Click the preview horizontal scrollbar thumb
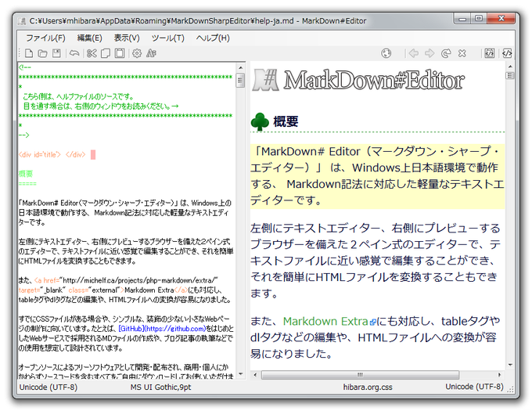Screen dimensions: 532x411 [x=361, y=375]
